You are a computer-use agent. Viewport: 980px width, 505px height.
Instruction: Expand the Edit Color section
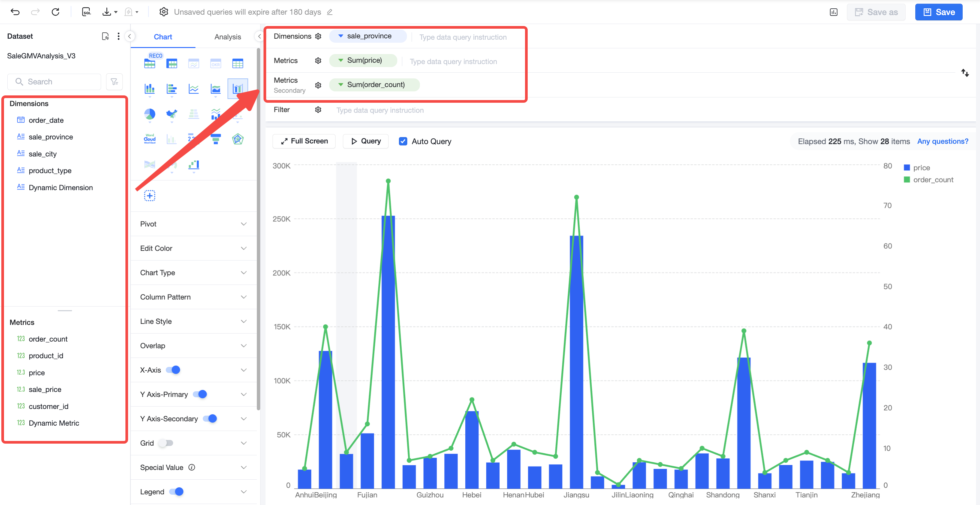tap(193, 248)
